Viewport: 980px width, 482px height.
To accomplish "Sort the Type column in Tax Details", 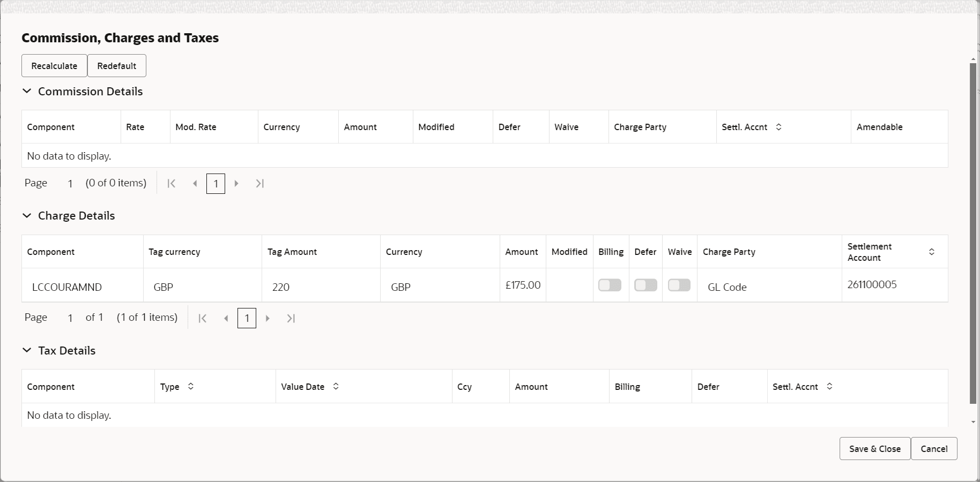I will tap(190, 387).
